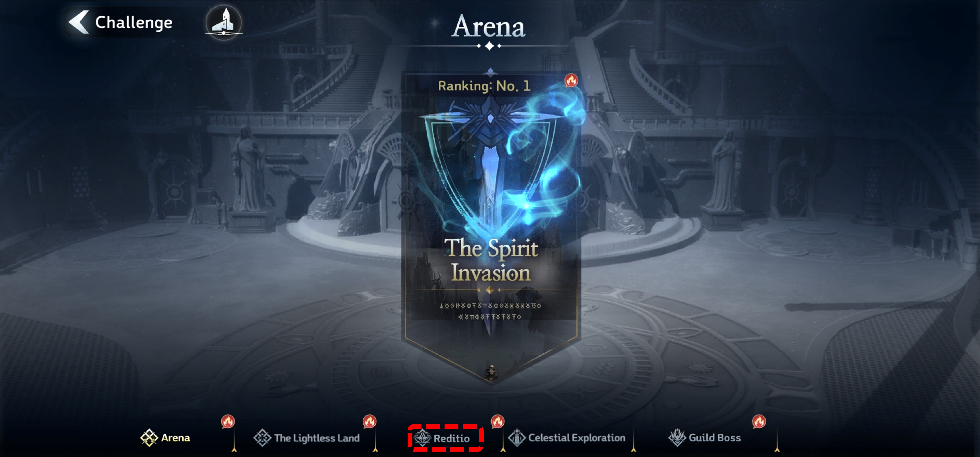Open the castle home icon
Screen dimensions: 980x457
click(x=224, y=22)
